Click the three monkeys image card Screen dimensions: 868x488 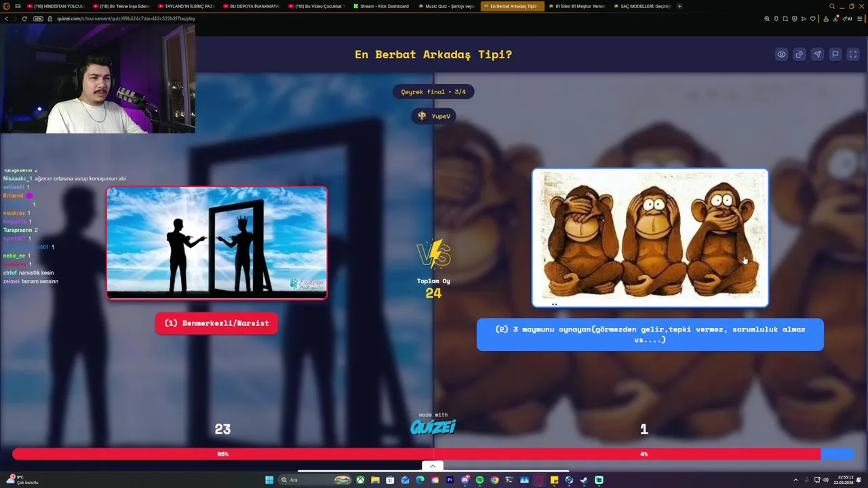tap(650, 238)
